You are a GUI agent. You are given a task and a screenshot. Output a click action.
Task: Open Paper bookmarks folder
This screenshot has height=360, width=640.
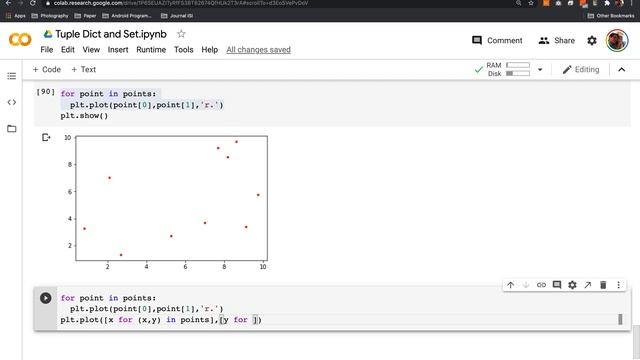85,16
